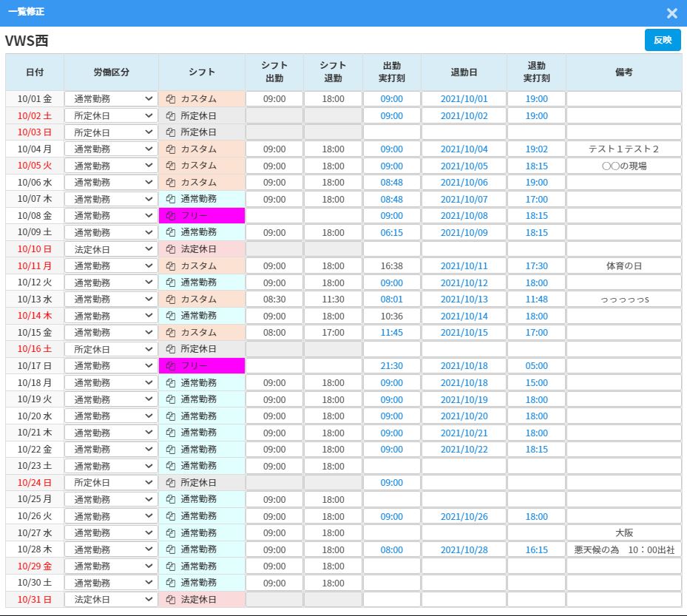
Task: Click the シフト退勤 field 17:00 for 10/15
Action: pyautogui.click(x=333, y=333)
